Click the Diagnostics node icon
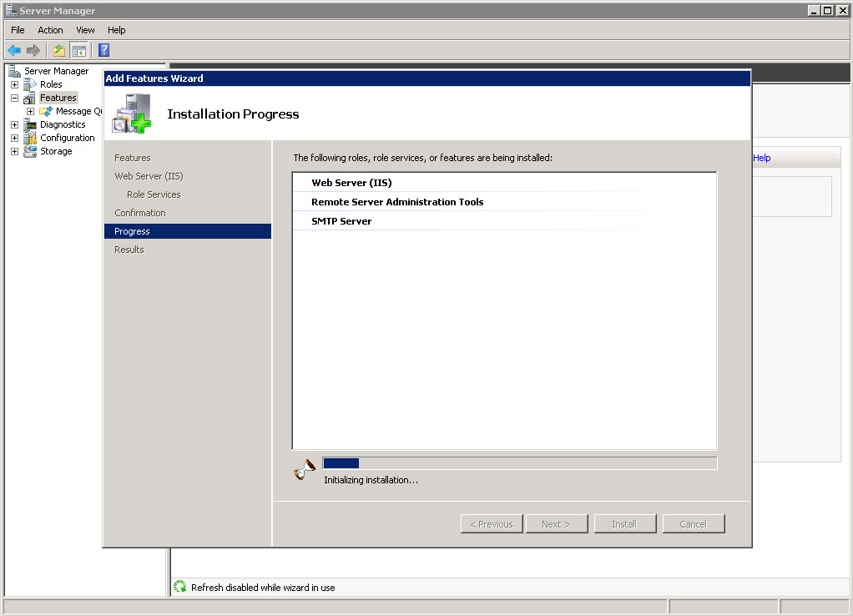Image resolution: width=853 pixels, height=616 pixels. pos(30,124)
